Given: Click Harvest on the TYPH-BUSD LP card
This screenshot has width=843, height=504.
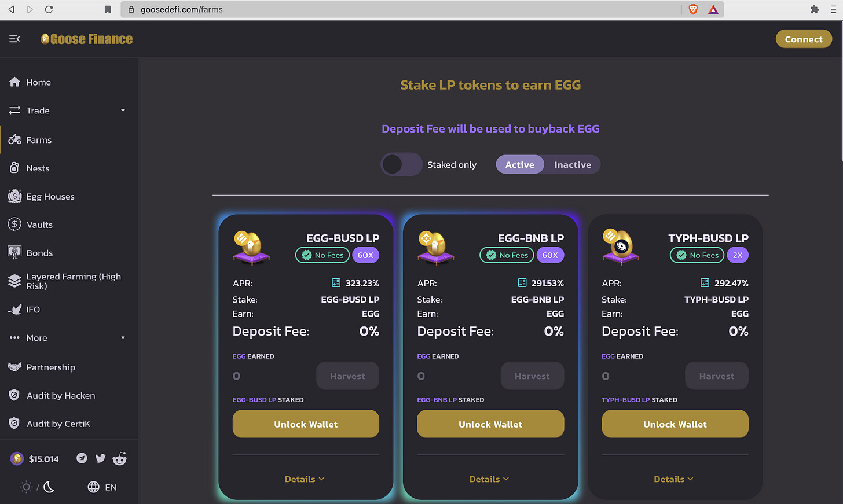Looking at the screenshot, I should [x=717, y=376].
